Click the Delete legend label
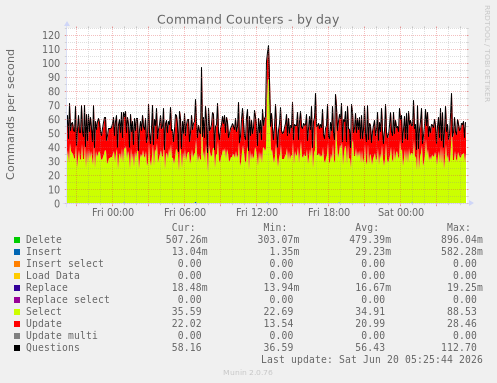The image size is (497, 383). point(44,239)
